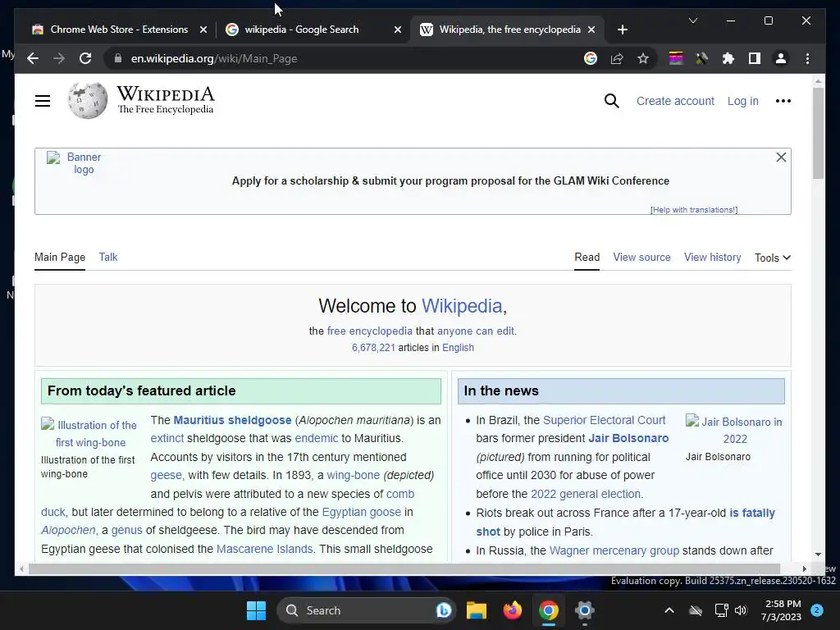
Task: Launch Firefox from taskbar
Action: pos(513,610)
